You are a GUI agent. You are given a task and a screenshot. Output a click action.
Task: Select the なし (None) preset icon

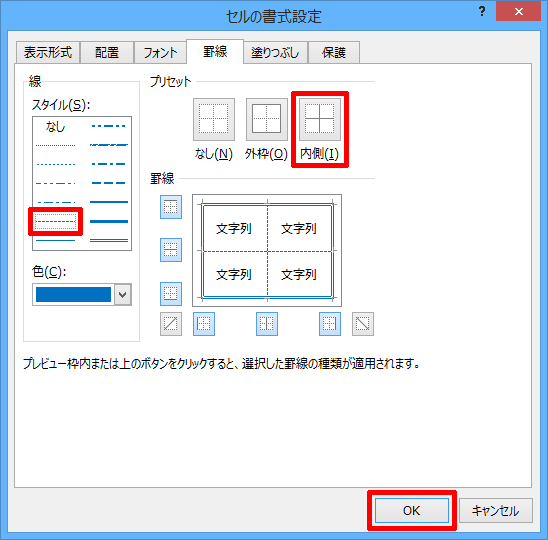click(214, 119)
